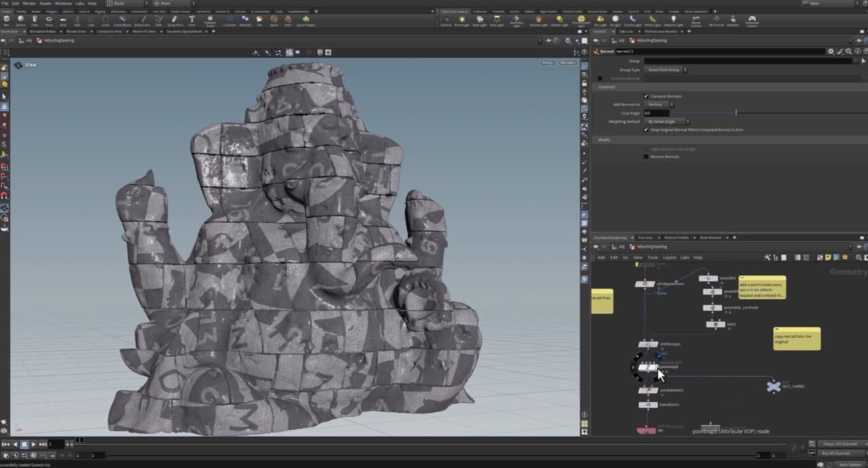Switch to the Material Palette tab

click(x=675, y=237)
